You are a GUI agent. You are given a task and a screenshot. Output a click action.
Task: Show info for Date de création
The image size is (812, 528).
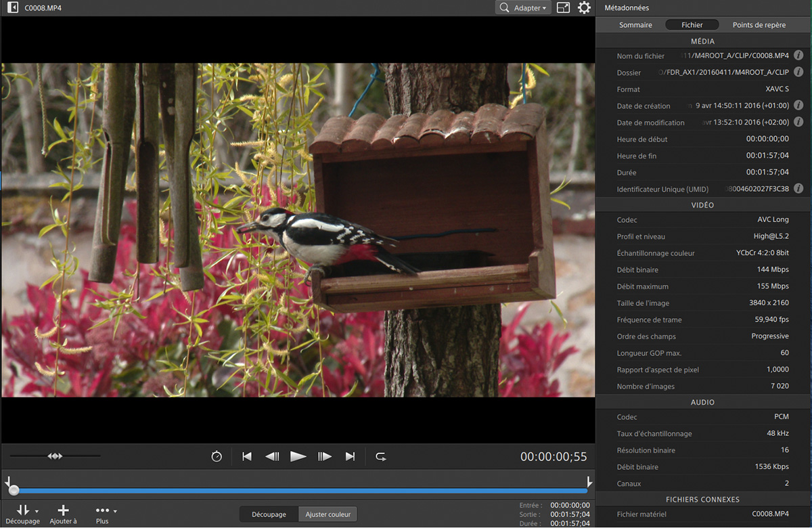click(x=798, y=105)
